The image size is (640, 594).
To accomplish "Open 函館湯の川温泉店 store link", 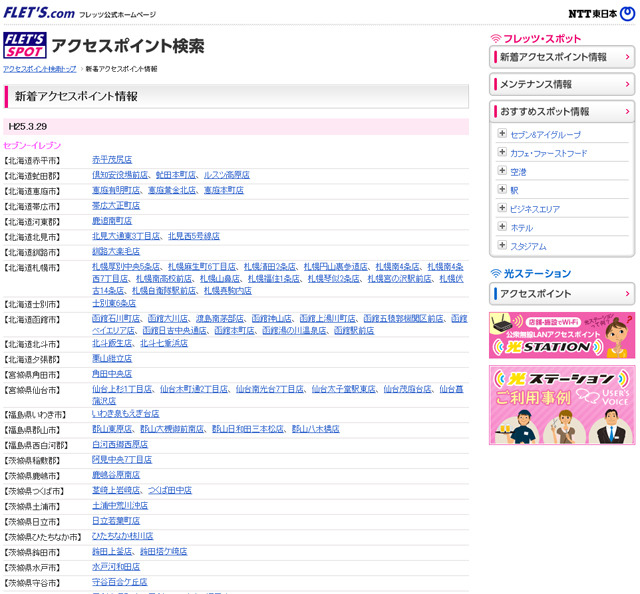I will pyautogui.click(x=294, y=330).
